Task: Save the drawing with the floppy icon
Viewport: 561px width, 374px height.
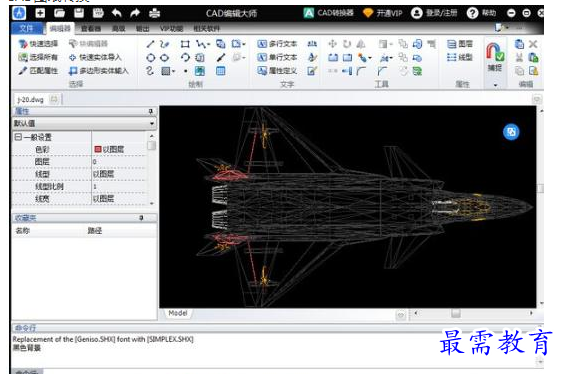Action: 79,14
